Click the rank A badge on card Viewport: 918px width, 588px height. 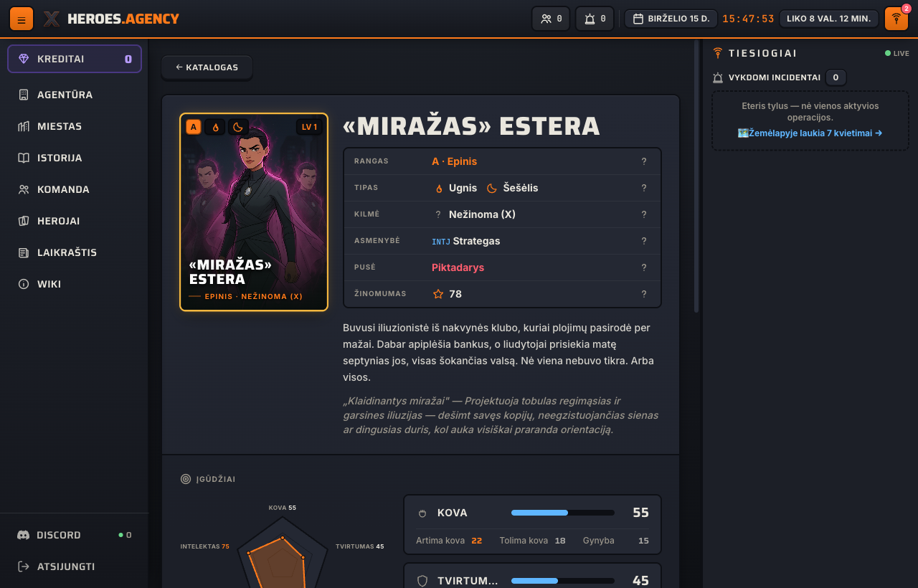[x=194, y=127]
